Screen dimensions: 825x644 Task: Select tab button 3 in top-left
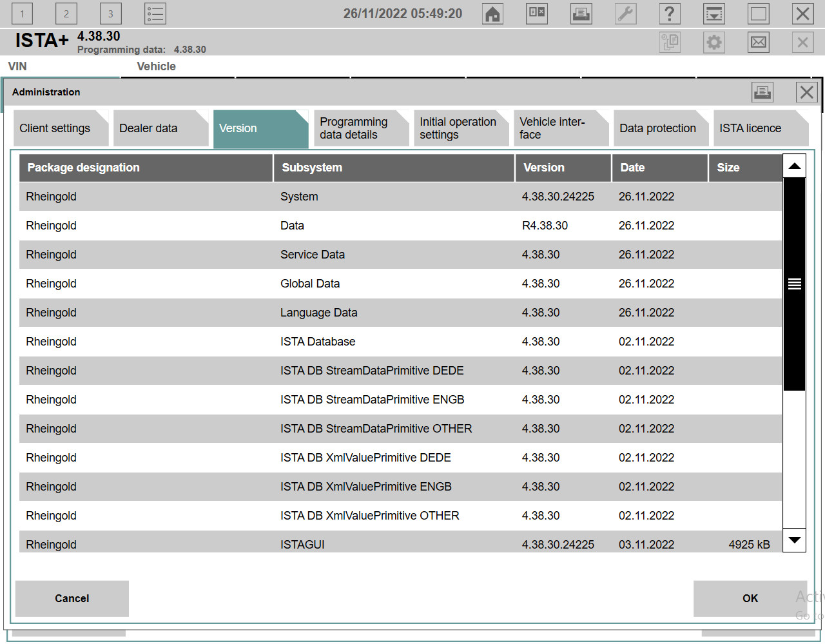(111, 14)
